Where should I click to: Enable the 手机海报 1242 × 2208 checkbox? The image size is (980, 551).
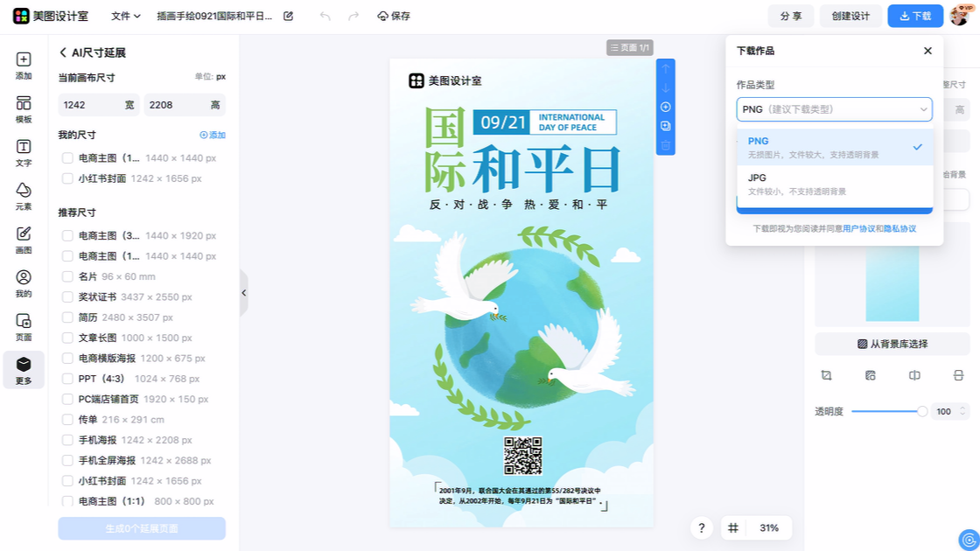[67, 440]
